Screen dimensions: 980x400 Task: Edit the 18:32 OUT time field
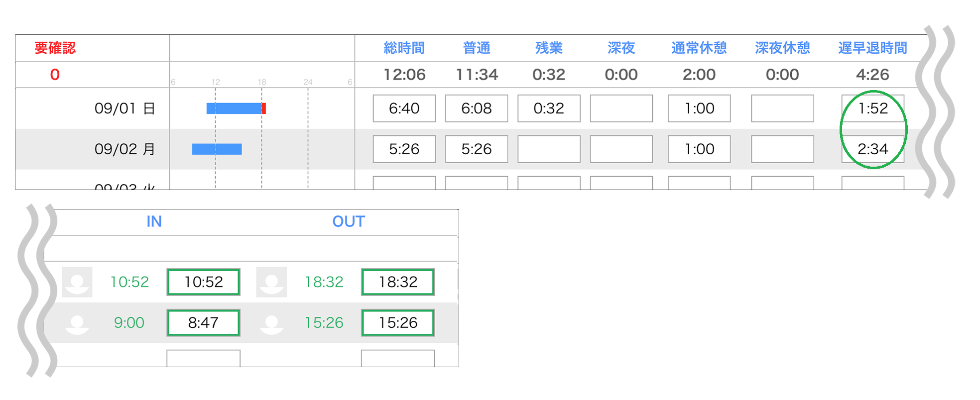pos(398,282)
